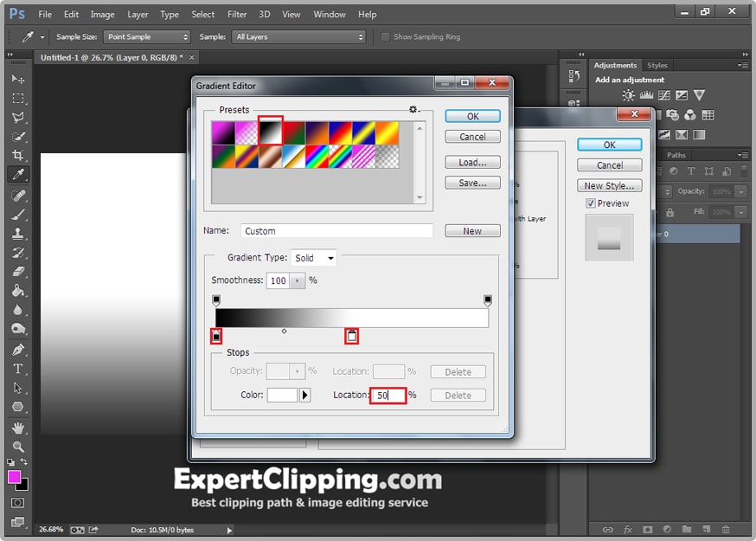Click Load button in Gradient Editor
The image size is (756, 541).
pos(472,163)
